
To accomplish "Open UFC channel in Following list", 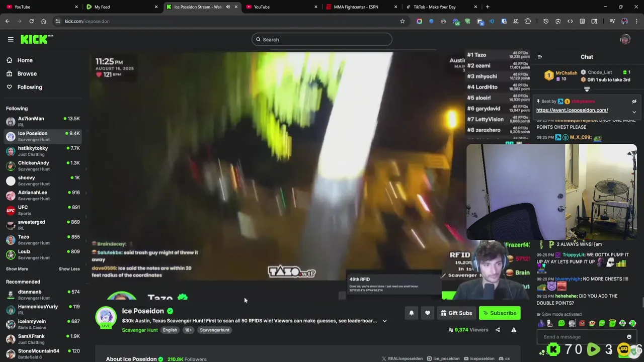I will [x=42, y=210].
